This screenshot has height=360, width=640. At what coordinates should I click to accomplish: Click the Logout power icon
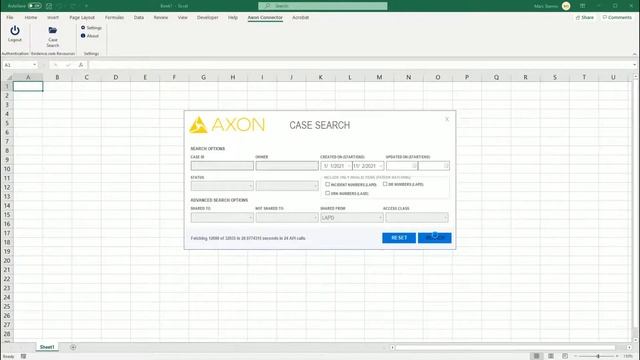pyautogui.click(x=15, y=31)
